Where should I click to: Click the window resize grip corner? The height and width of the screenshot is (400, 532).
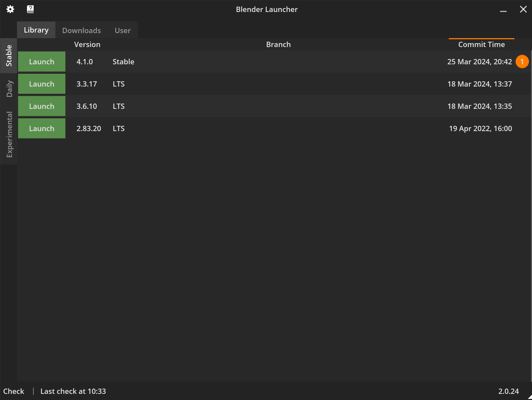point(529,397)
